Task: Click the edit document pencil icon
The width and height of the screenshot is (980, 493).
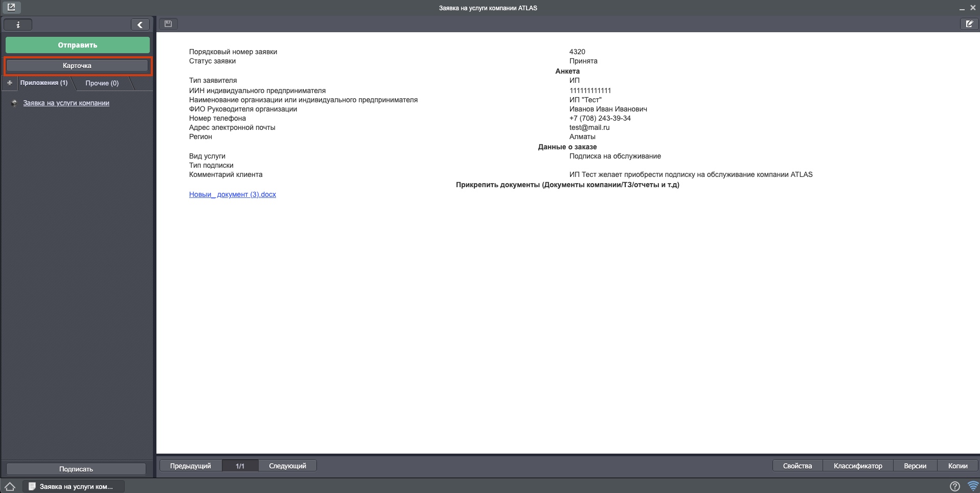Action: [969, 24]
